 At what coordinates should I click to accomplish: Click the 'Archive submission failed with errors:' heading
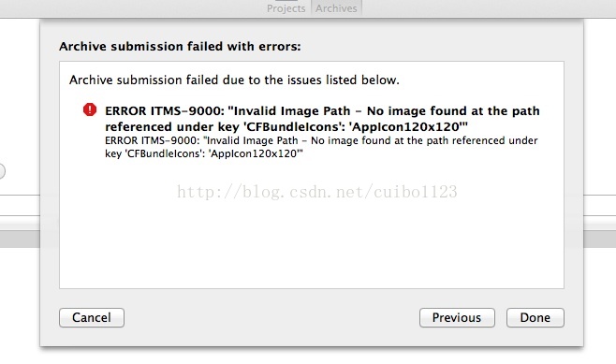[180, 47]
